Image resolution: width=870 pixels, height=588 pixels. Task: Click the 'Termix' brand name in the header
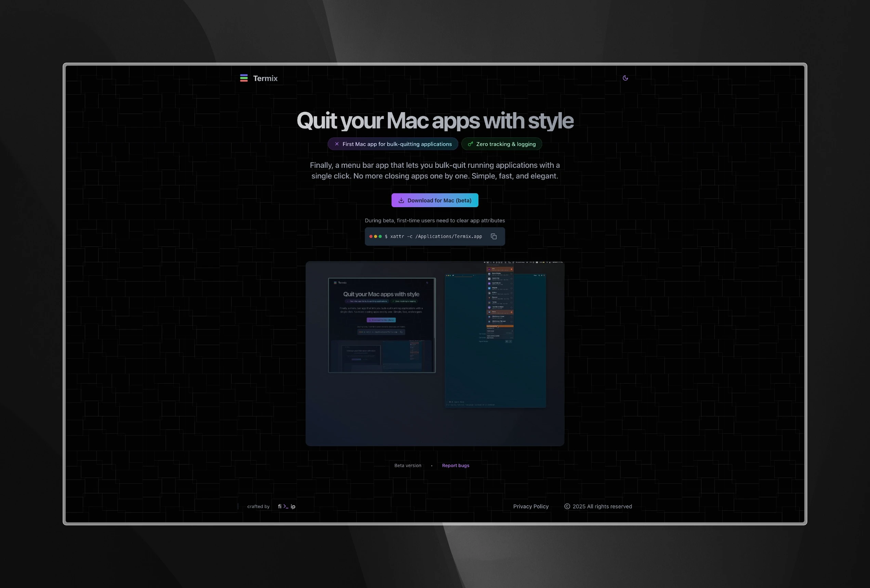[x=265, y=78]
